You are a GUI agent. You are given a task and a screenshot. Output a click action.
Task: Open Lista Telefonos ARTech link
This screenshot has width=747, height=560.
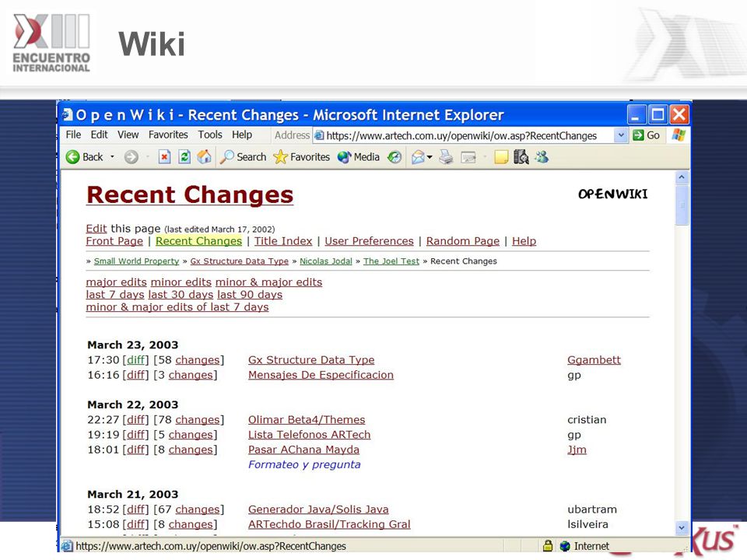(x=309, y=434)
